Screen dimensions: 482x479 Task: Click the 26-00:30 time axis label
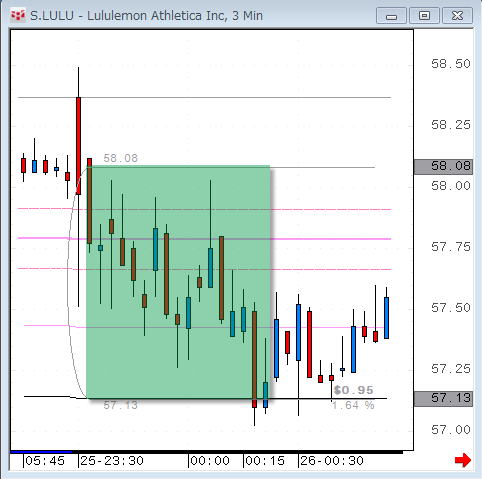[x=332, y=461]
